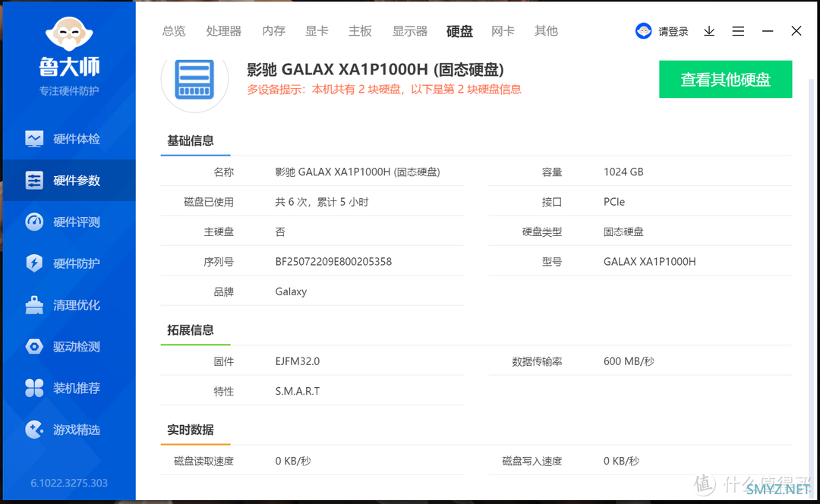This screenshot has height=504, width=820.
Task: Open 装机推荐 sidebar item
Action: [x=69, y=388]
